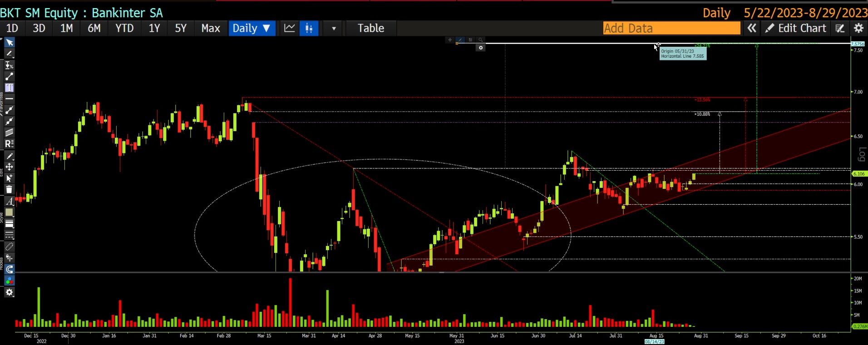The width and height of the screenshot is (868, 345).
Task: Click the mini toolbar zoom magnifier icon
Action: pyautogui.click(x=480, y=40)
